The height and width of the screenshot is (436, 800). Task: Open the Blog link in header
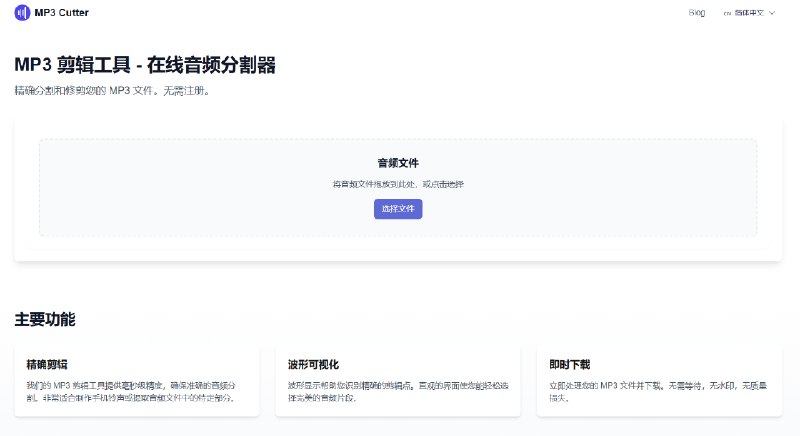click(x=697, y=13)
